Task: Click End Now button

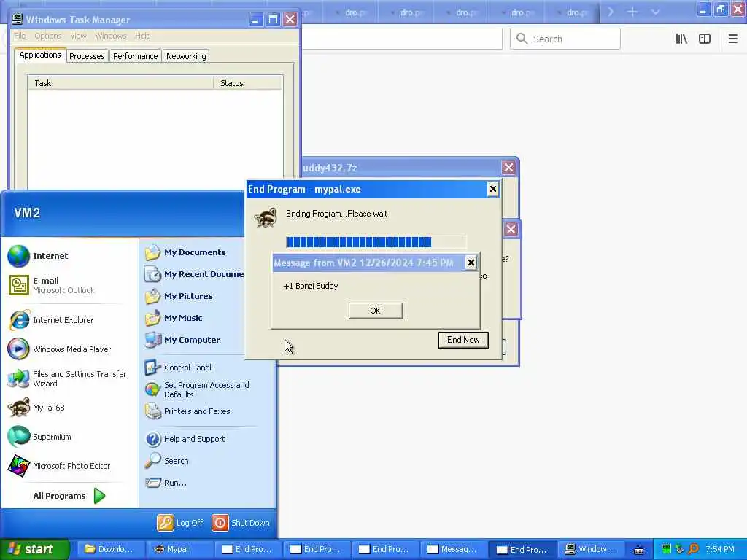Action: click(x=463, y=340)
